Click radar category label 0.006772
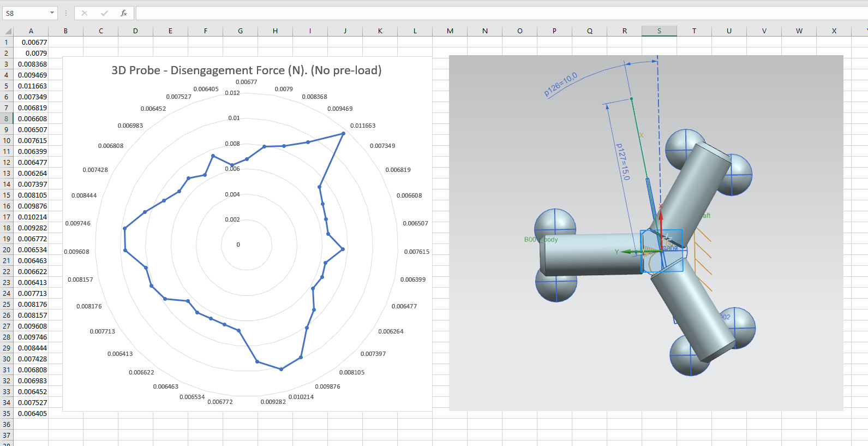The width and height of the screenshot is (868, 446). click(220, 402)
